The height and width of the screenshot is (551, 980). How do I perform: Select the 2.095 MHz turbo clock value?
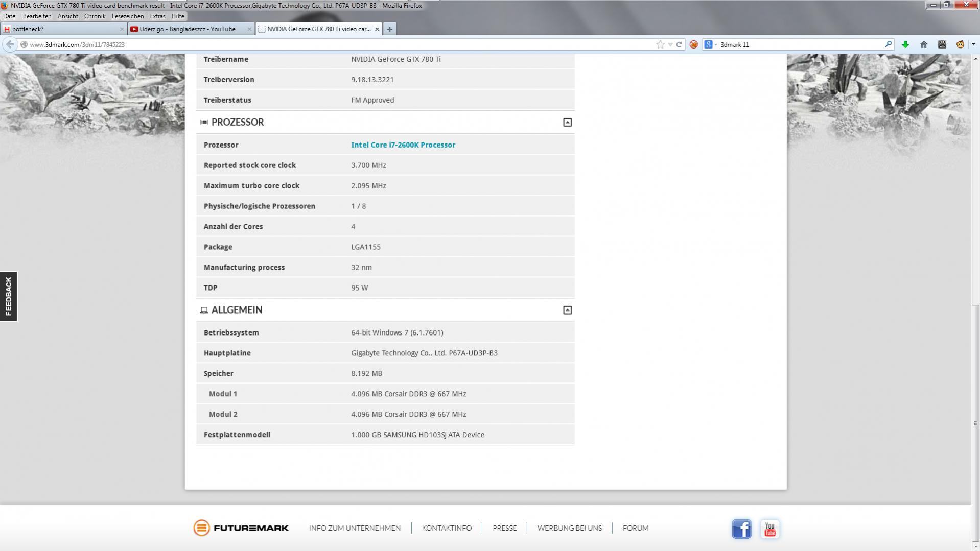click(368, 186)
